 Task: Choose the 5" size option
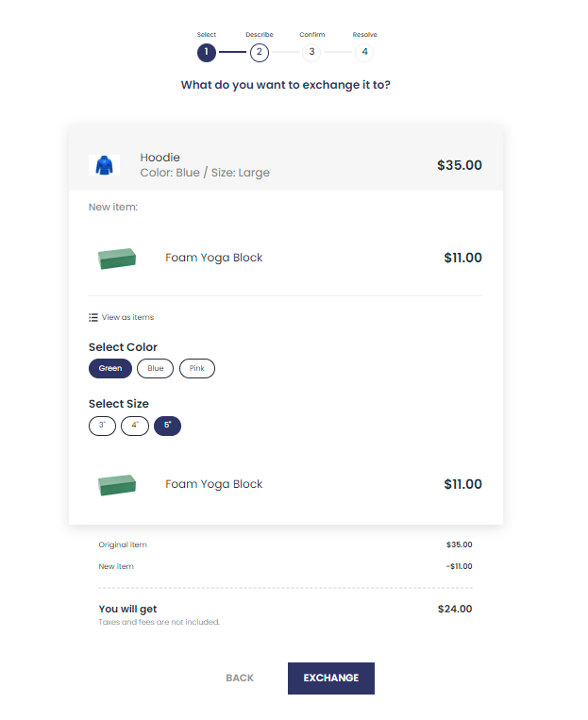(167, 426)
